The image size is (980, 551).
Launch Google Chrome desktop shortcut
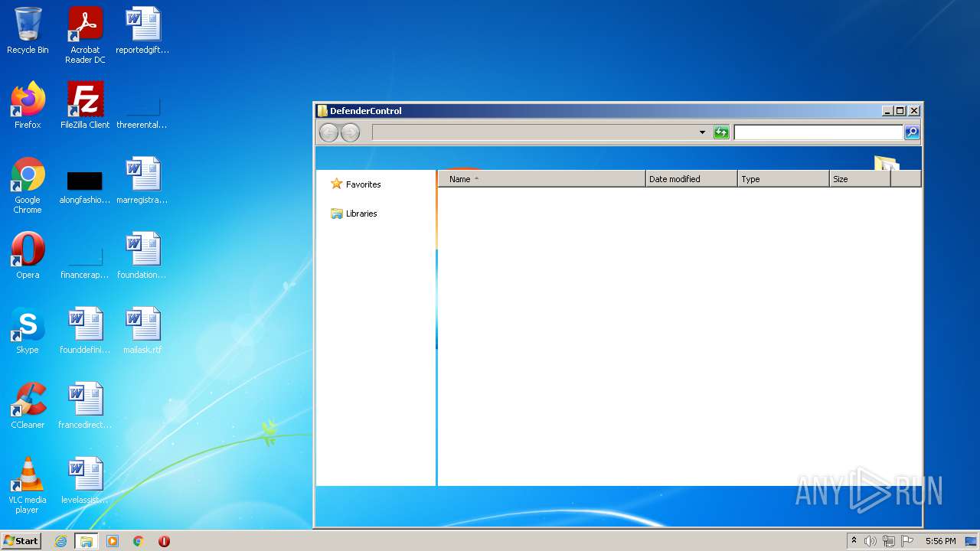click(x=28, y=185)
